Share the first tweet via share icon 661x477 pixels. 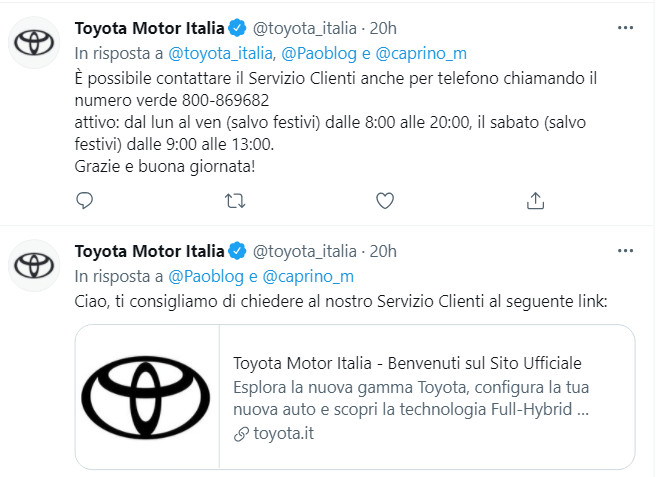[535, 201]
